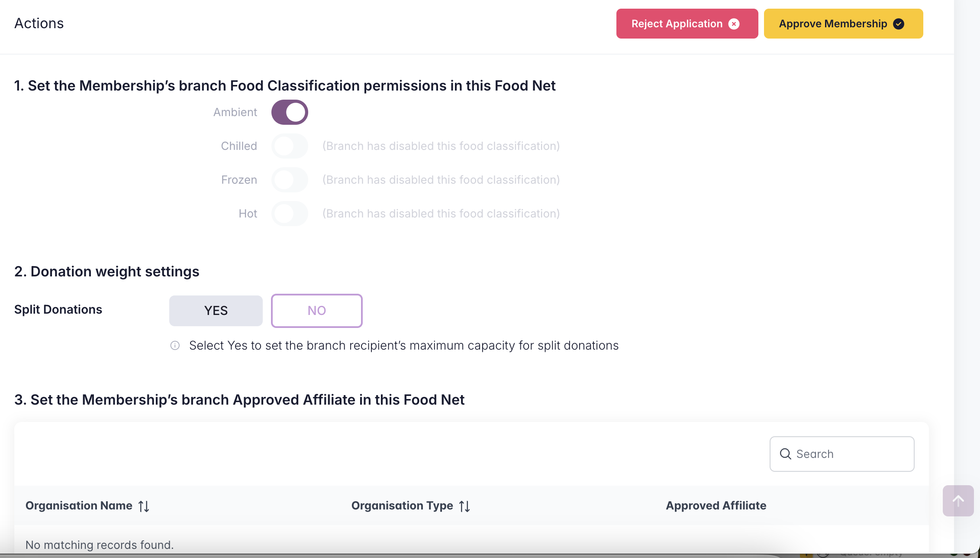Click the Organisation Type column header text
This screenshot has width=980, height=558.
click(402, 506)
